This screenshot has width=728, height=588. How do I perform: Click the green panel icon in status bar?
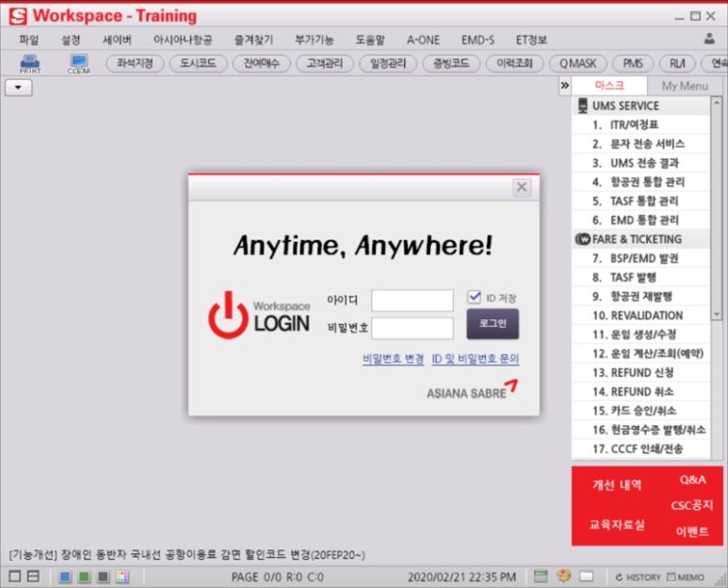coord(541,577)
